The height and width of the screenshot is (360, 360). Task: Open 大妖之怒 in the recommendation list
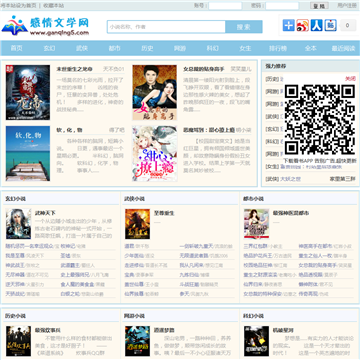tap(290, 179)
